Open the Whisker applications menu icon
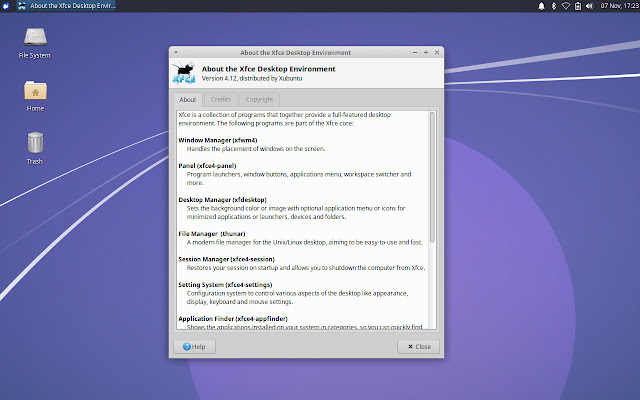This screenshot has width=640, height=400. [x=6, y=6]
